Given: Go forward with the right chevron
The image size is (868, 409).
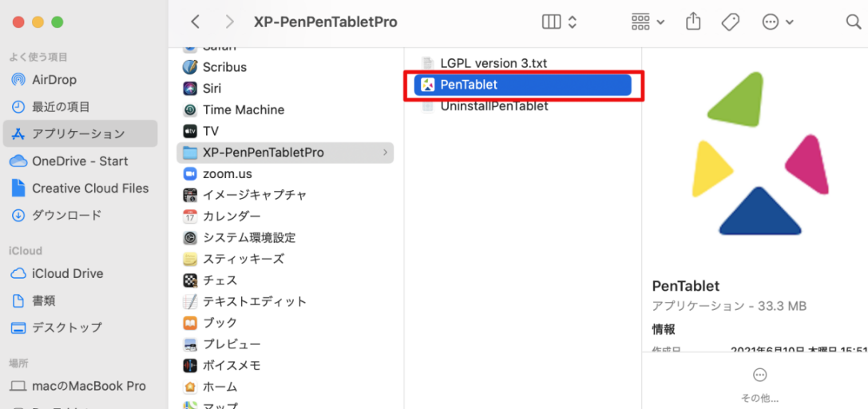Looking at the screenshot, I should pos(230,22).
